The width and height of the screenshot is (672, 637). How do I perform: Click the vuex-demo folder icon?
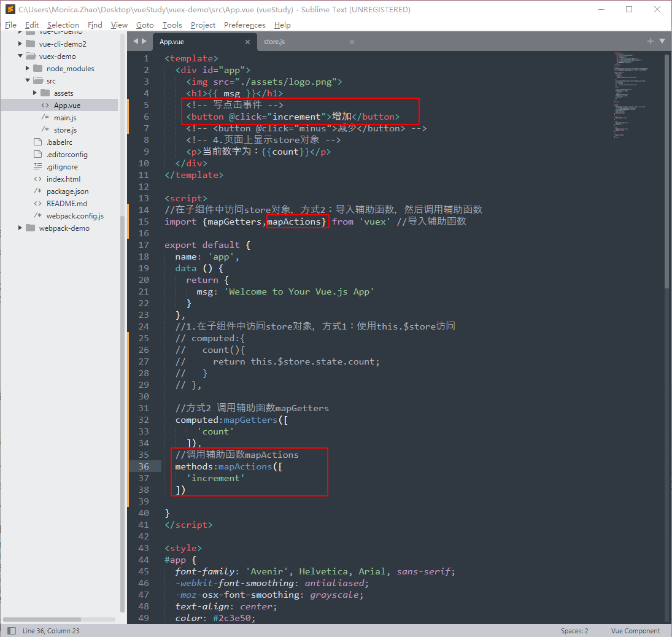(31, 56)
